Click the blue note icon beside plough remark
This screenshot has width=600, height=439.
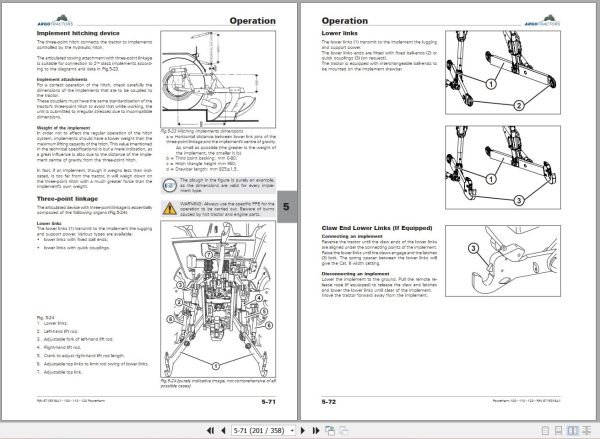point(170,185)
